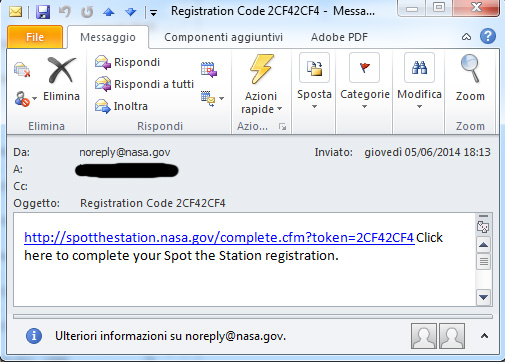Viewport: 505px width, 362px height.
Task: Click the Rispondi reply button
Action: [127, 62]
